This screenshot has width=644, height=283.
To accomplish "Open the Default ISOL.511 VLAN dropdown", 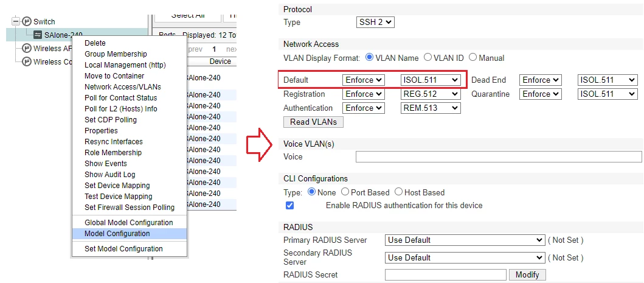I will pyautogui.click(x=431, y=80).
